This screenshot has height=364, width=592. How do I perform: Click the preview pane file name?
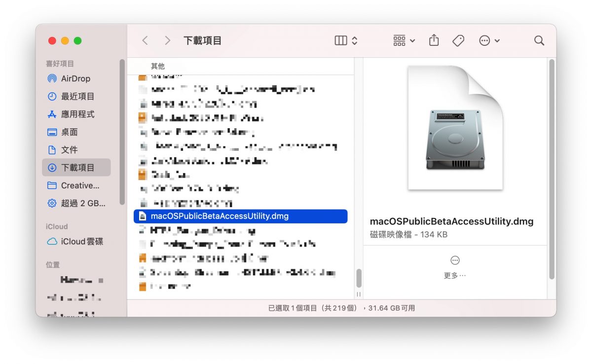tap(451, 221)
